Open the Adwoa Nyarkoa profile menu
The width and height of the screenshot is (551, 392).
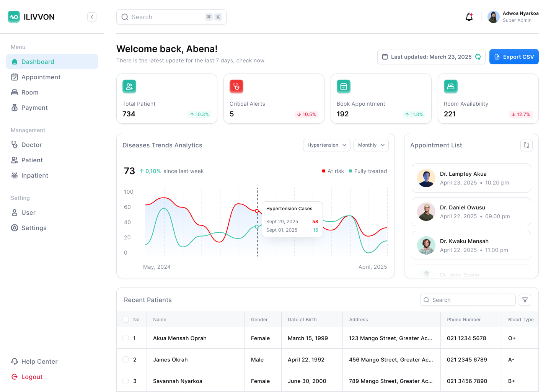[x=513, y=17]
